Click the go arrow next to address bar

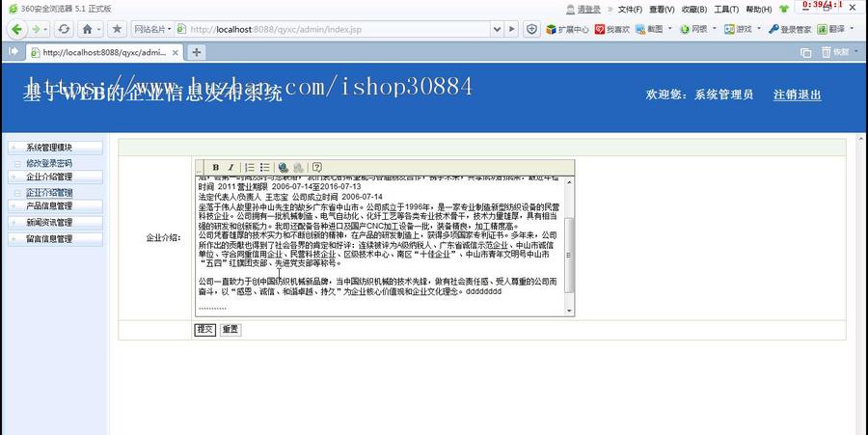(512, 29)
